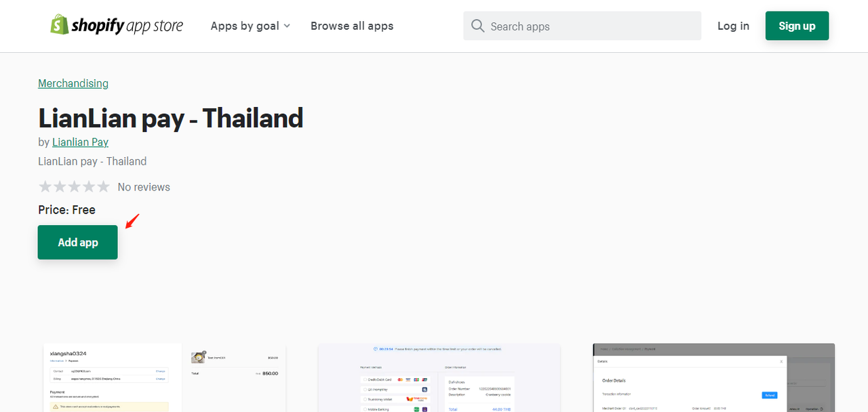Click the search magnifier icon

click(478, 26)
